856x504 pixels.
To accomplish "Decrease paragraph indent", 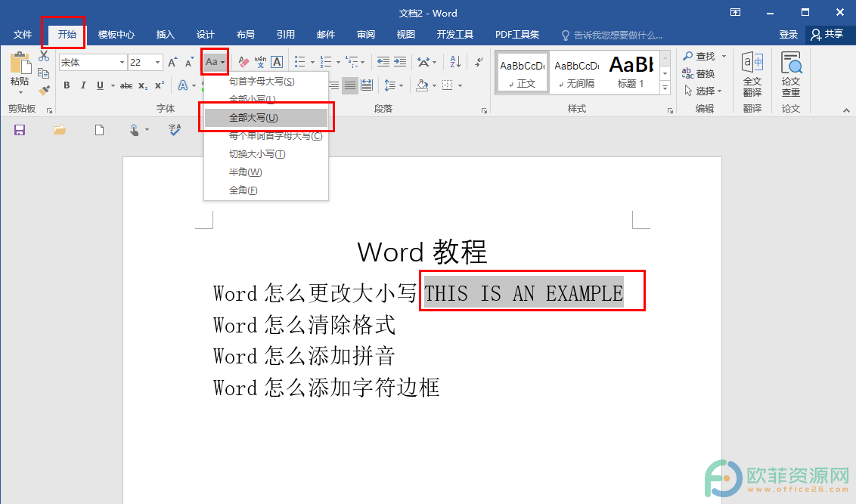I will coord(383,62).
